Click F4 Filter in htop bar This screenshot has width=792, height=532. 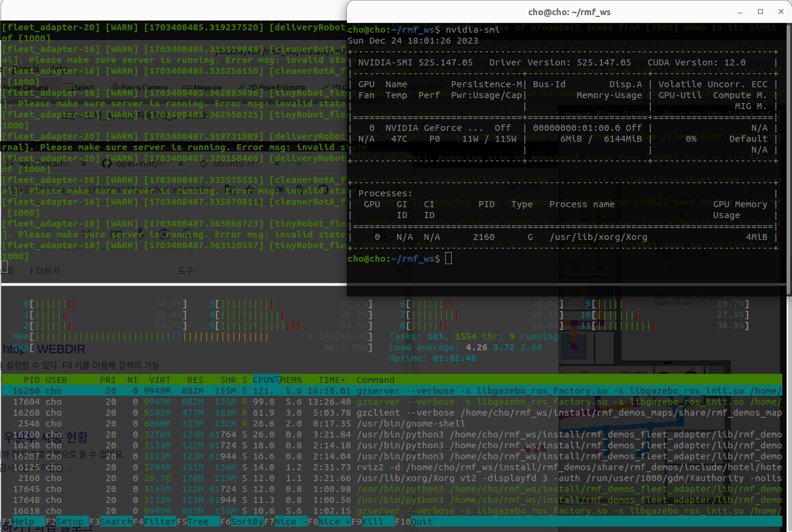pos(155,522)
